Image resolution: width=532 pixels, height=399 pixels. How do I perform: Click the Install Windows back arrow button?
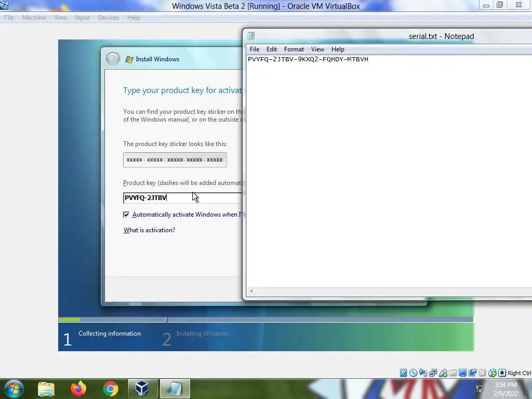coord(113,59)
